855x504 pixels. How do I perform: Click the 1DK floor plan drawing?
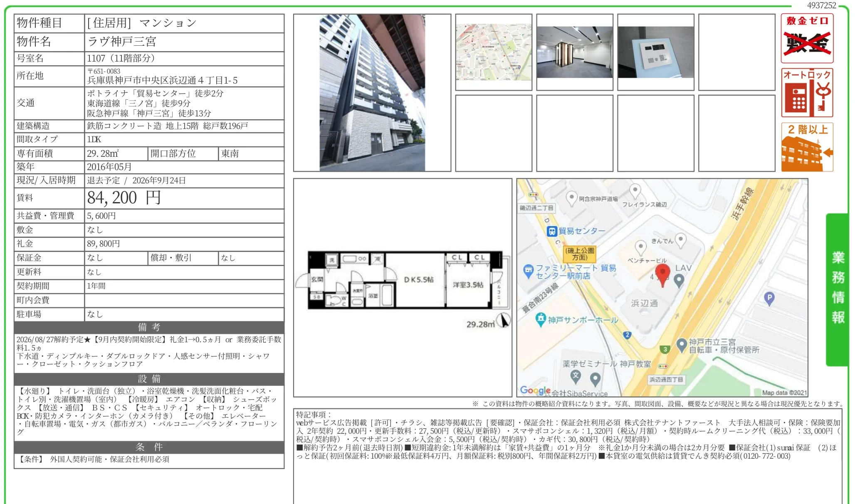403,281
